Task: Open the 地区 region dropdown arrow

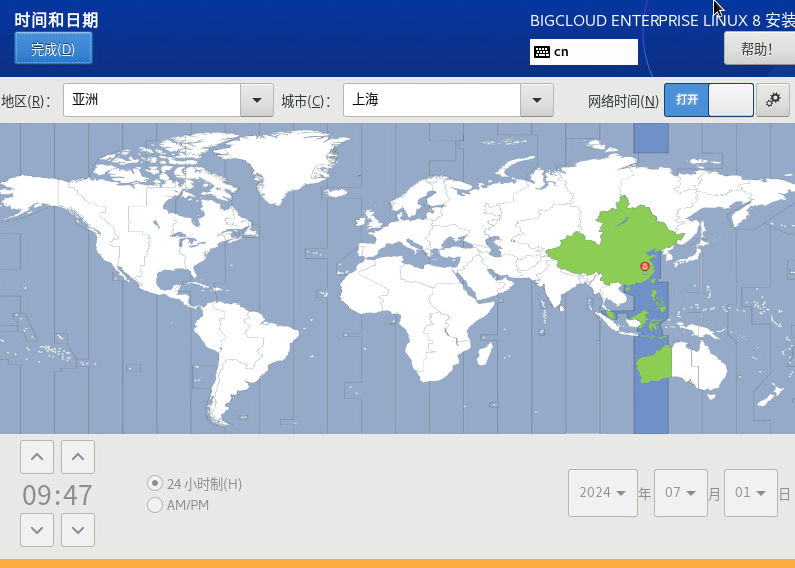Action: 257,100
